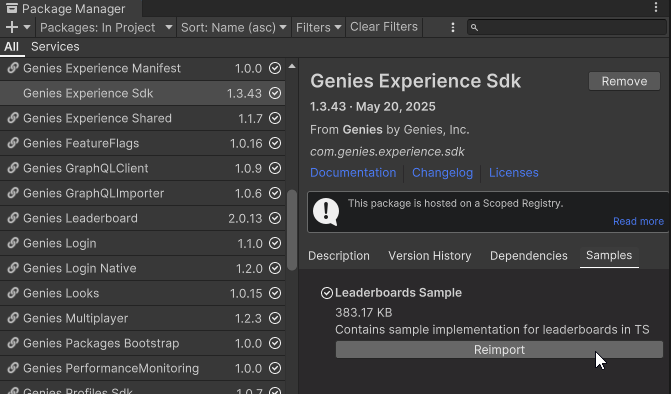671x394 pixels.
Task: Click Read more about Scoped Registry
Action: [x=638, y=221]
